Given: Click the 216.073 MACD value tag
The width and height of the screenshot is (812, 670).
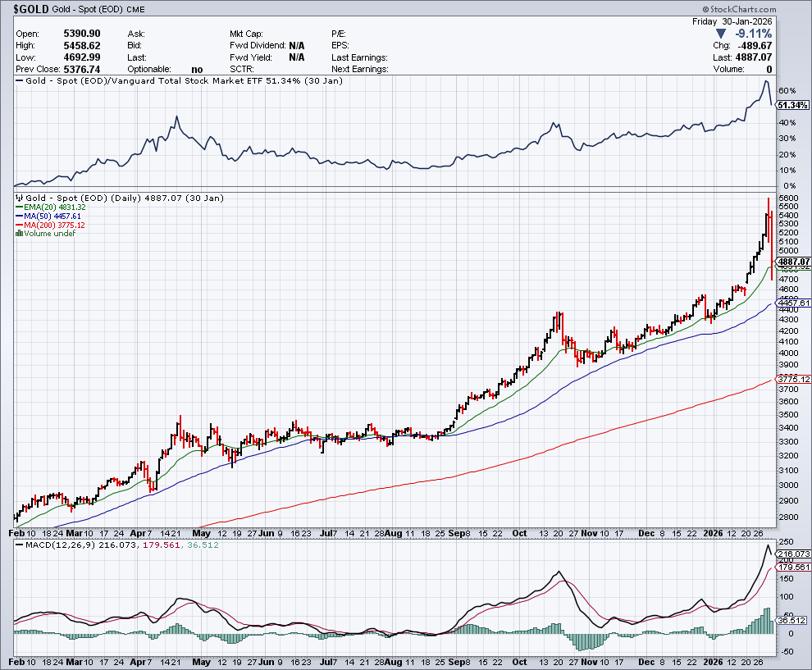Looking at the screenshot, I should click(x=793, y=554).
